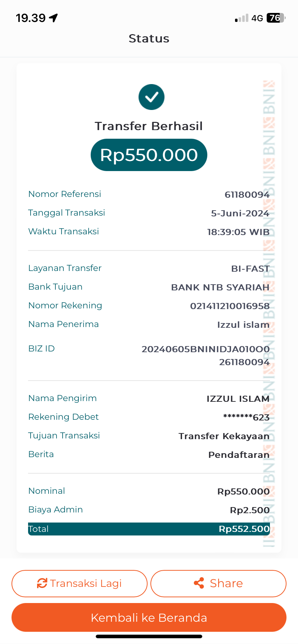Viewport: 298px width, 644px height.
Task: Tap the green success checkmark icon
Action: pos(152,97)
